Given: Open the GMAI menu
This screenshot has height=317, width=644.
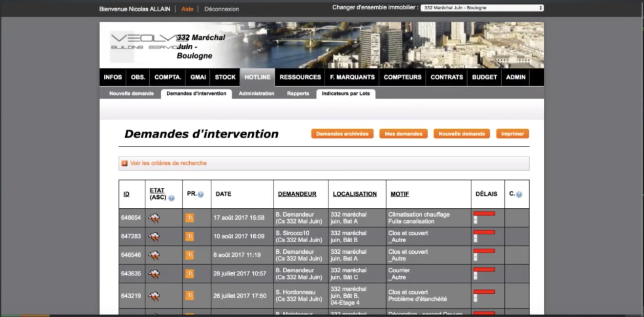Looking at the screenshot, I should 198,77.
